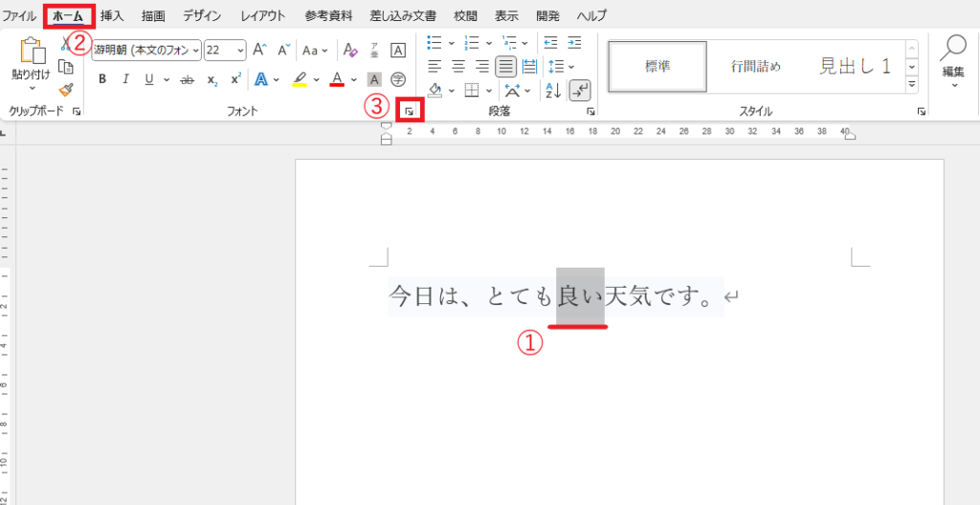
Task: Click the Increase Indent icon
Action: [x=574, y=42]
